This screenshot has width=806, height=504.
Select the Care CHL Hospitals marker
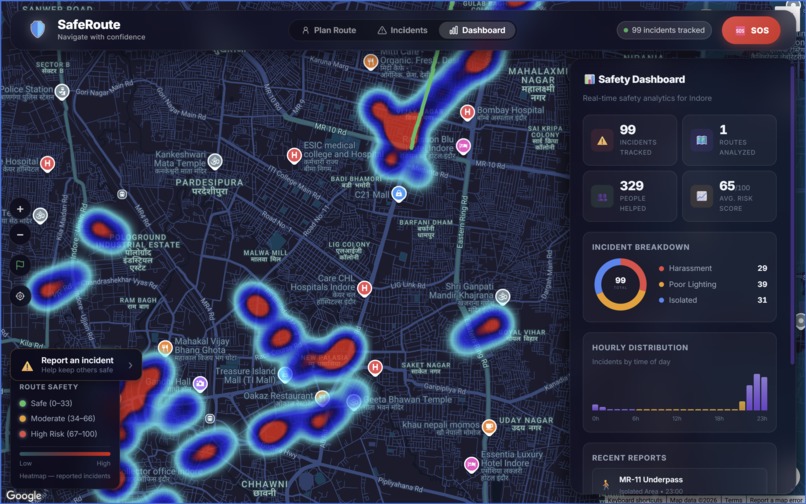(364, 288)
